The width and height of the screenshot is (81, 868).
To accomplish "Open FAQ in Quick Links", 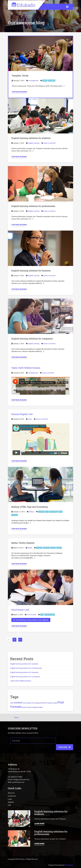I will (9, 805).
